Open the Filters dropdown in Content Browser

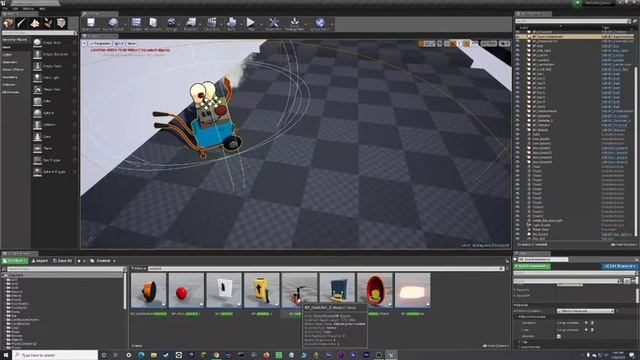pyautogui.click(x=139, y=269)
